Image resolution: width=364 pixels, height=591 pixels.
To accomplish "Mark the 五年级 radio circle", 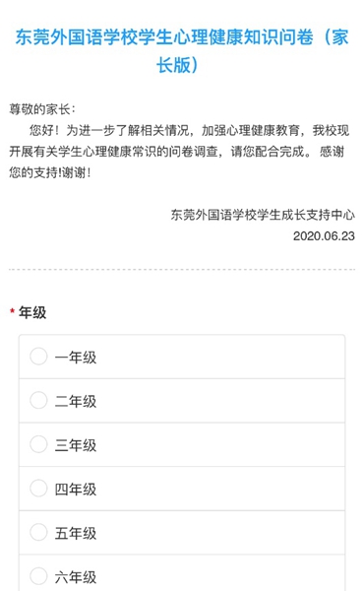I will 38,532.
